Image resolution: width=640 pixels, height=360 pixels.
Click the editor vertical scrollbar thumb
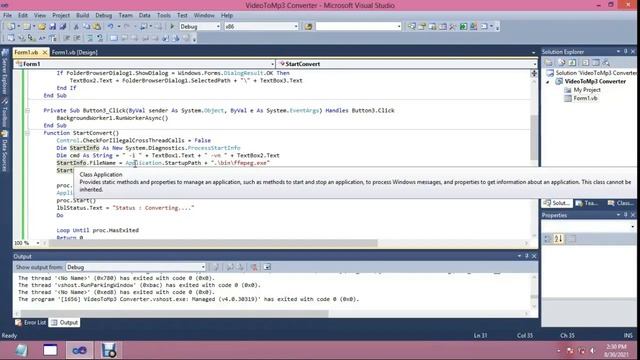tap(533, 138)
